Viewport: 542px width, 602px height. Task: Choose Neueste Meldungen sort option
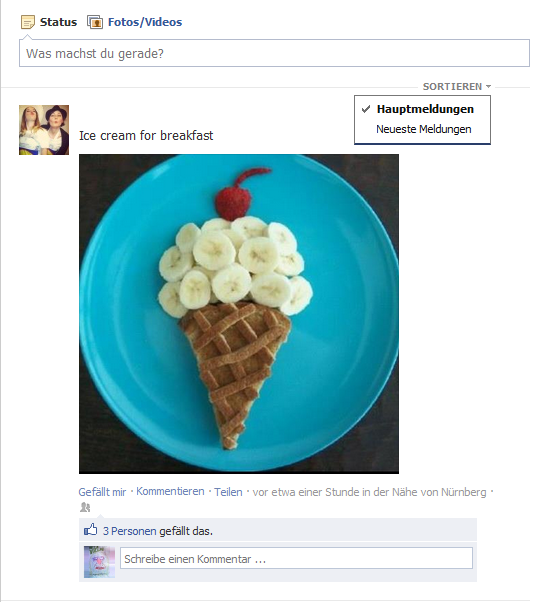click(423, 129)
